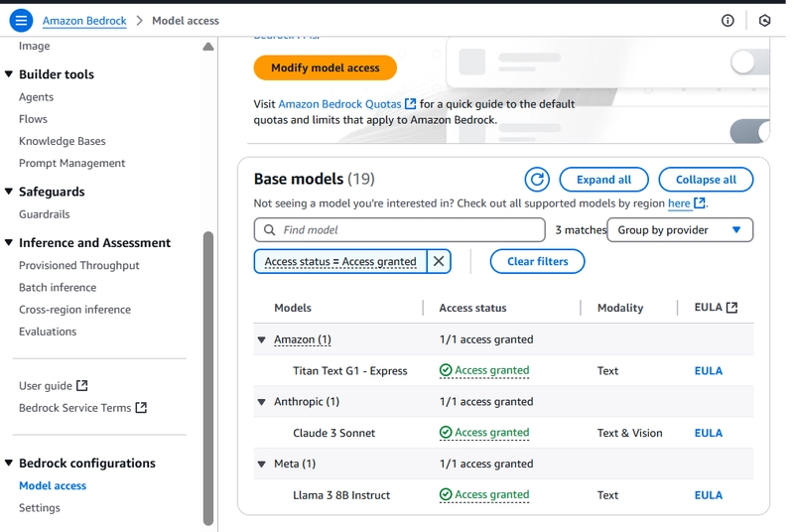Open Agents in the sidebar
794x532 pixels.
click(36, 96)
